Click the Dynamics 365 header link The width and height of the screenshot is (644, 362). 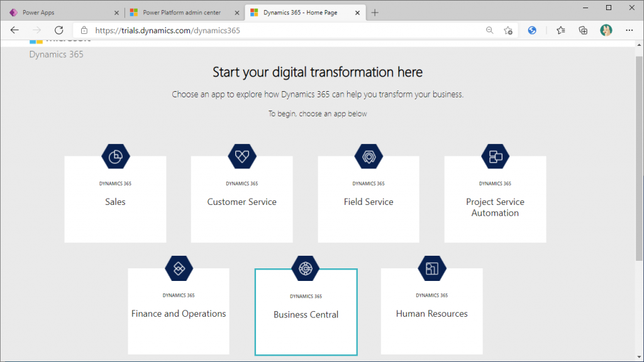tap(56, 55)
